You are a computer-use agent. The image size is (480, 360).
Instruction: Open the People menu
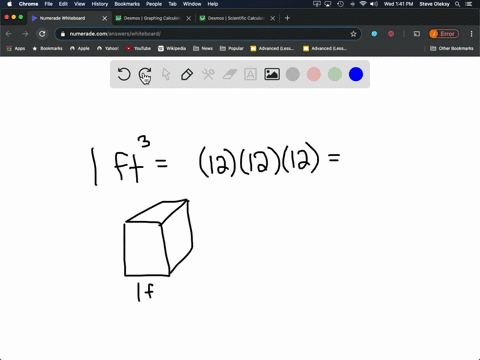pos(154,4)
